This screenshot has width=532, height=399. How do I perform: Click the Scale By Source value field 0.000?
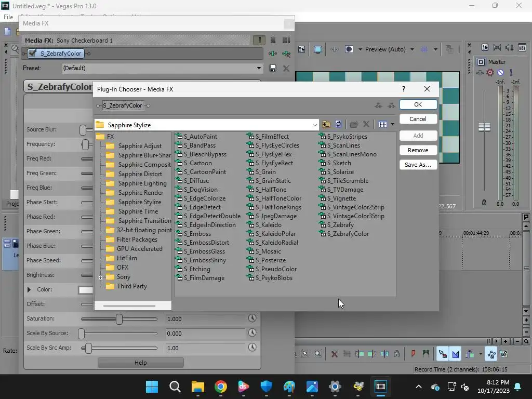click(x=205, y=334)
